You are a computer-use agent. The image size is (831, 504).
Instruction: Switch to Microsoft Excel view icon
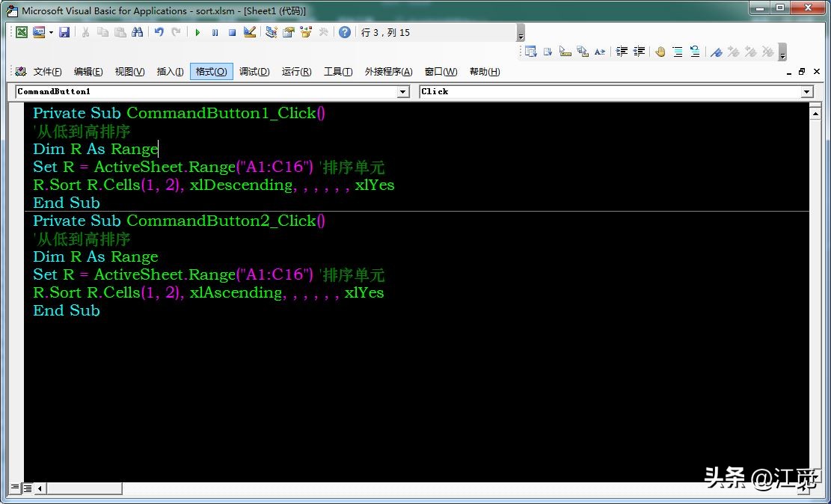(21, 32)
